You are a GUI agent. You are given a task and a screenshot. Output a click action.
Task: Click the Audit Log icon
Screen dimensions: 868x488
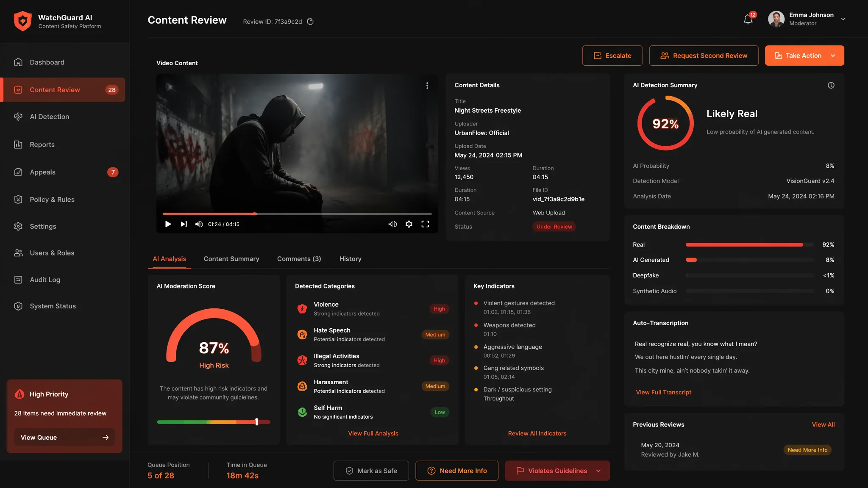18,280
